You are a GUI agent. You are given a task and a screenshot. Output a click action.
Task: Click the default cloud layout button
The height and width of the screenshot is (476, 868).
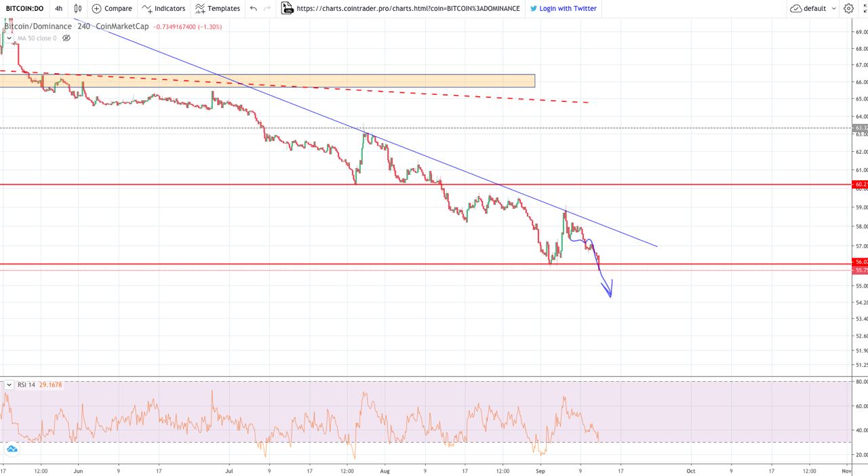808,8
